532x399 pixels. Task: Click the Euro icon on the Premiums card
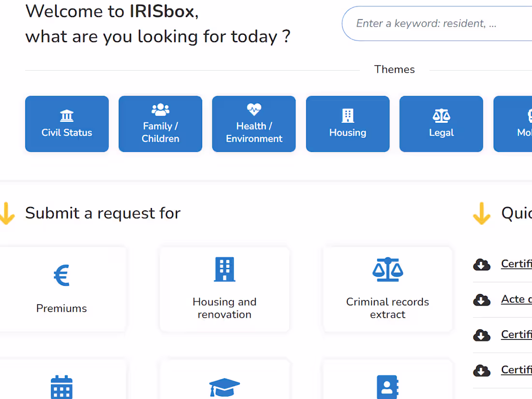(x=61, y=274)
